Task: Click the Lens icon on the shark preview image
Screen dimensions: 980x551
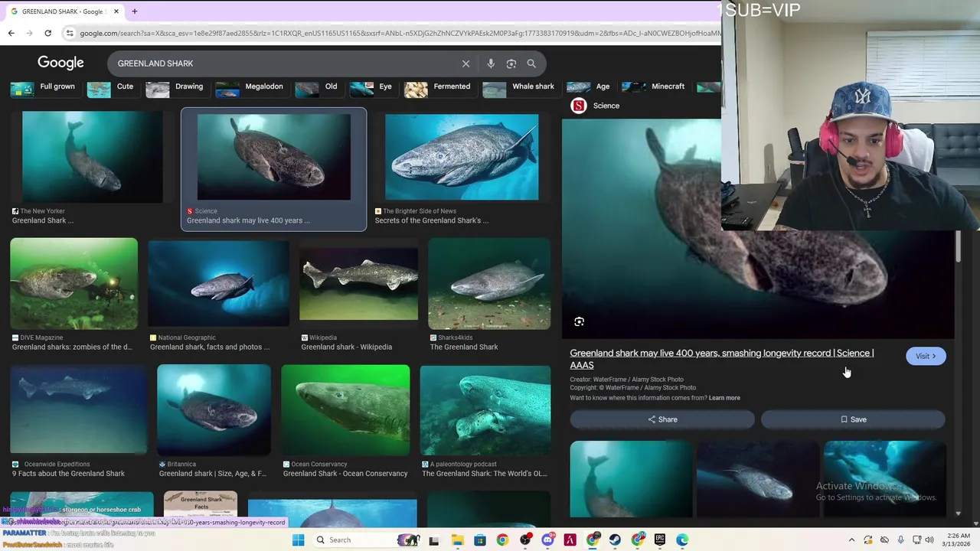Action: [579, 322]
